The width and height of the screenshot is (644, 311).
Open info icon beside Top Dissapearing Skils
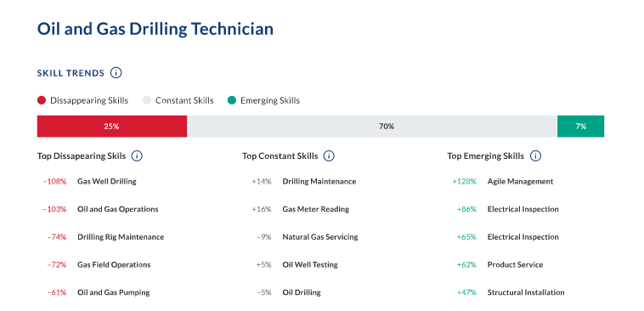coord(137,156)
